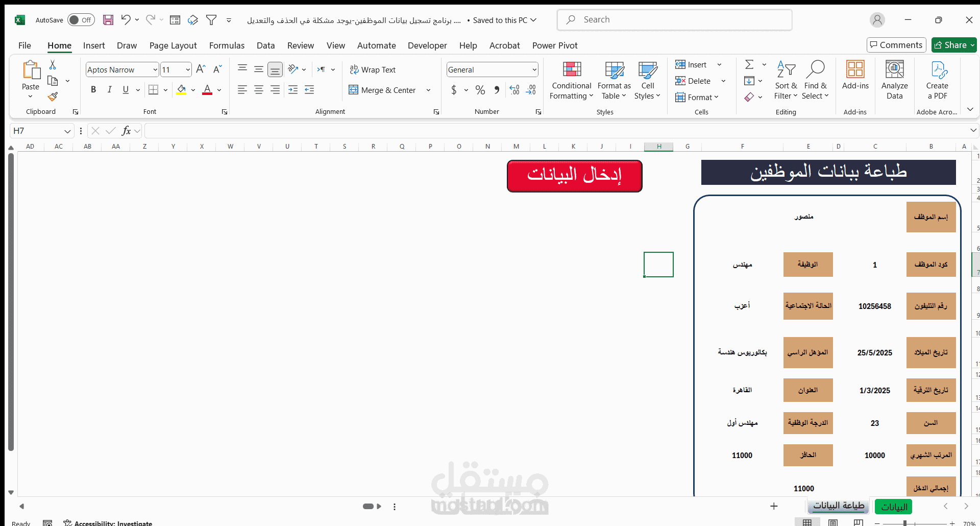Image resolution: width=980 pixels, height=526 pixels.
Task: Toggle Wrap Text
Action: click(x=373, y=70)
